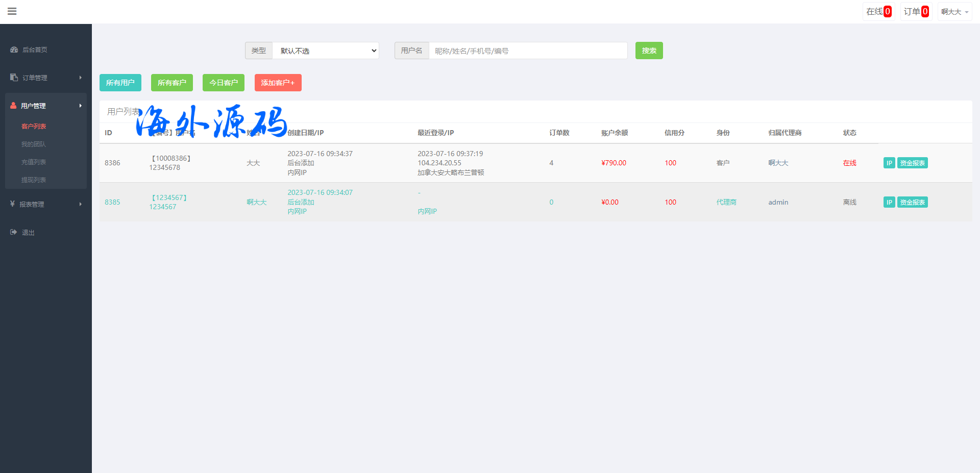Click the 用户管理 user icon
The image size is (980, 473).
13,106
